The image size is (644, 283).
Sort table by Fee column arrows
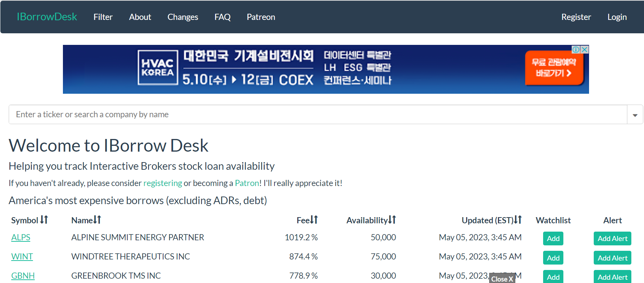[x=314, y=220]
